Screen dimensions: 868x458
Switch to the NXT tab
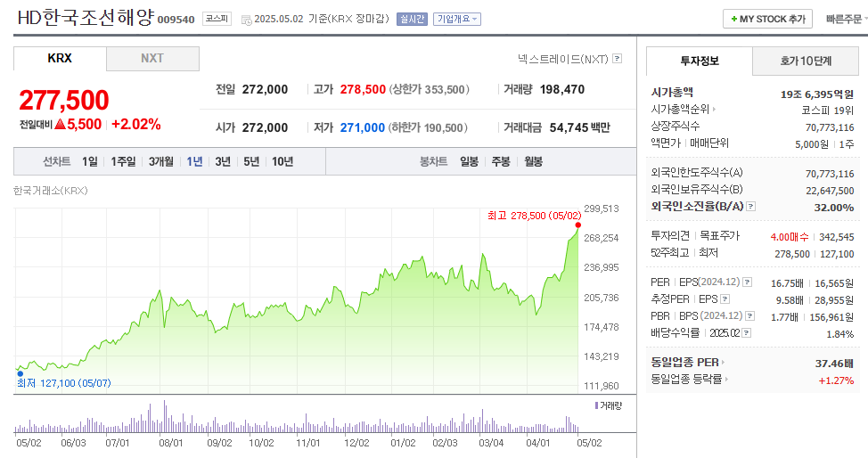(152, 59)
